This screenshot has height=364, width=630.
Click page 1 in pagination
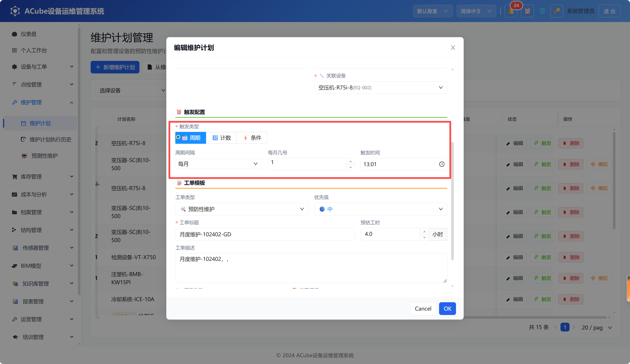[x=565, y=327]
